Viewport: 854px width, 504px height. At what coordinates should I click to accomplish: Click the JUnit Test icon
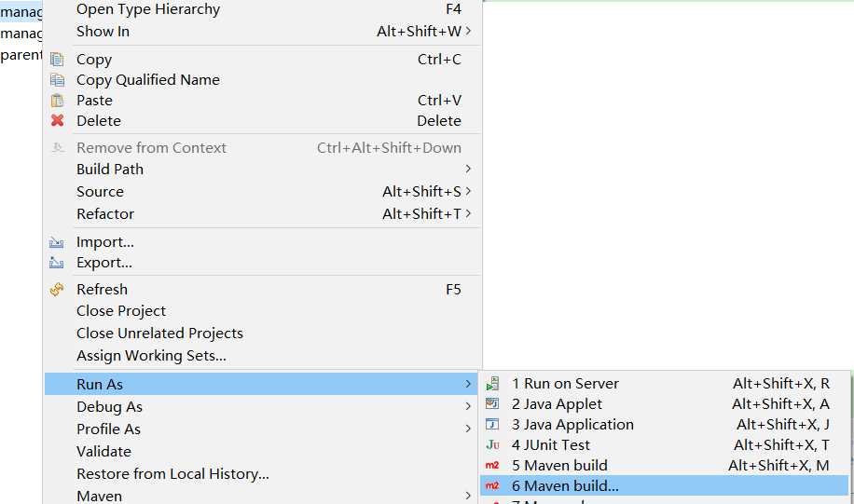coord(492,445)
